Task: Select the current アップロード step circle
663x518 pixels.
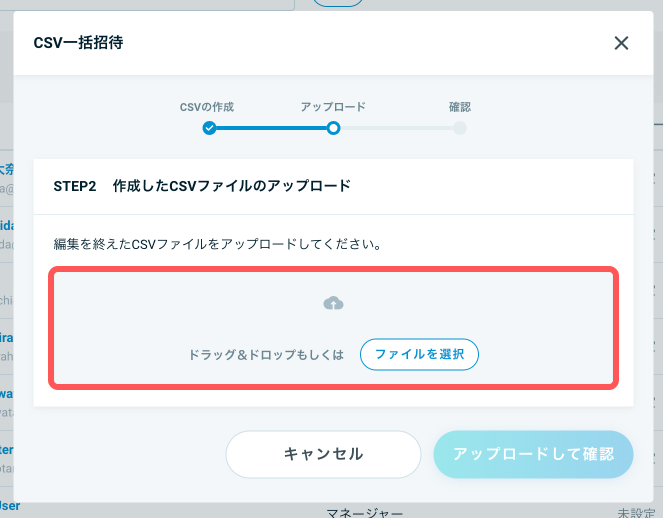Action: (x=333, y=128)
